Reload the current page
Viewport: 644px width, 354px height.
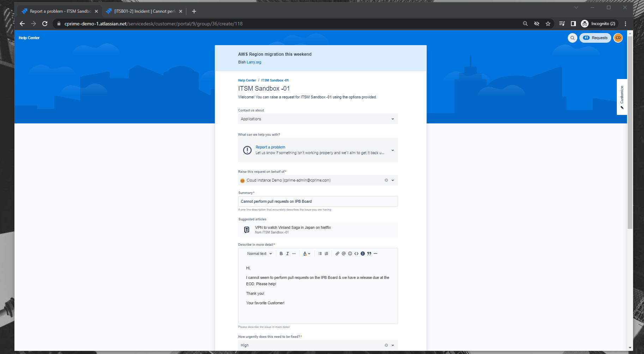(45, 24)
